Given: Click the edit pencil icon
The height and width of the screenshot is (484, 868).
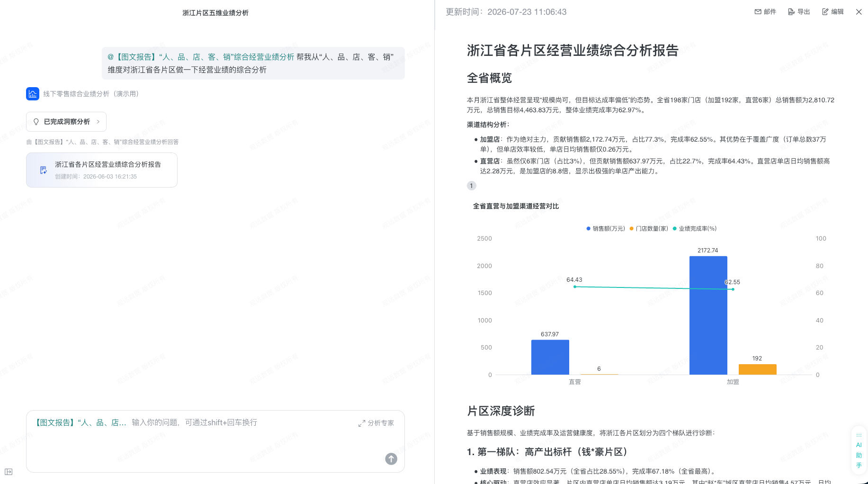Looking at the screenshot, I should (825, 12).
